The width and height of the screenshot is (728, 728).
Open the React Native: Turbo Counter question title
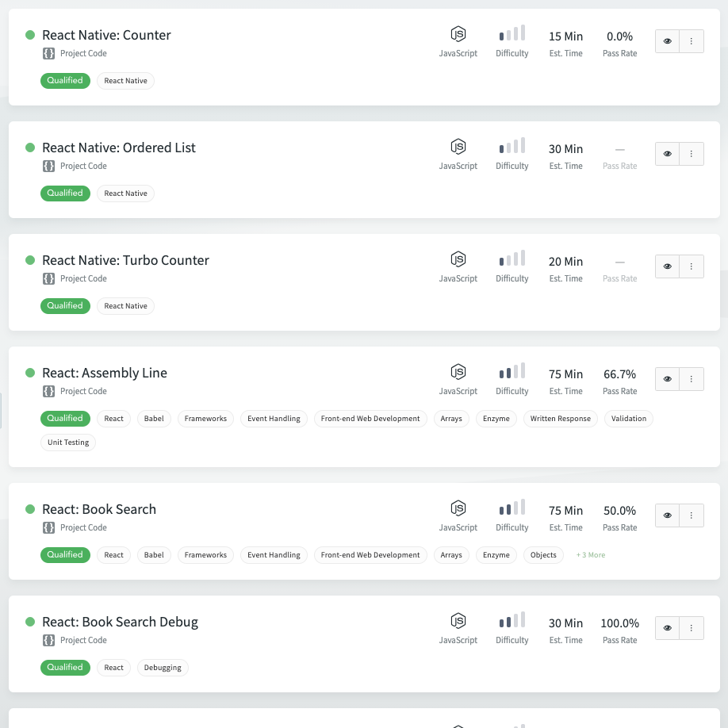pos(125,260)
